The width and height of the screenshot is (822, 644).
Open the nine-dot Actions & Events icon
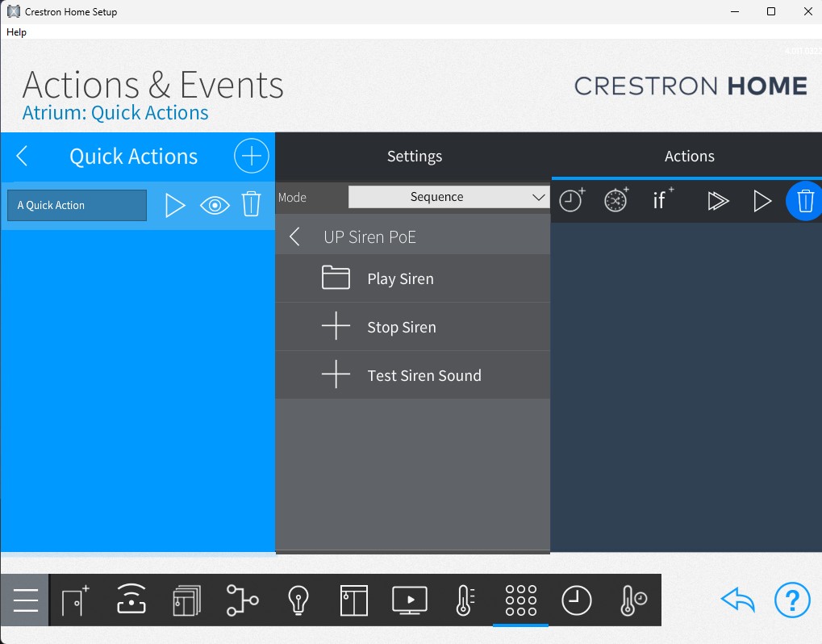[520, 600]
